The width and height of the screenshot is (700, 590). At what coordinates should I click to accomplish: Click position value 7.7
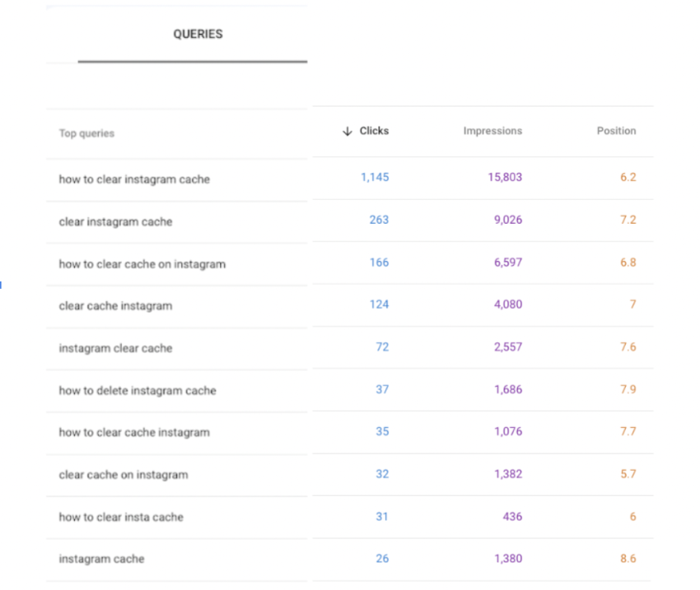tap(628, 431)
